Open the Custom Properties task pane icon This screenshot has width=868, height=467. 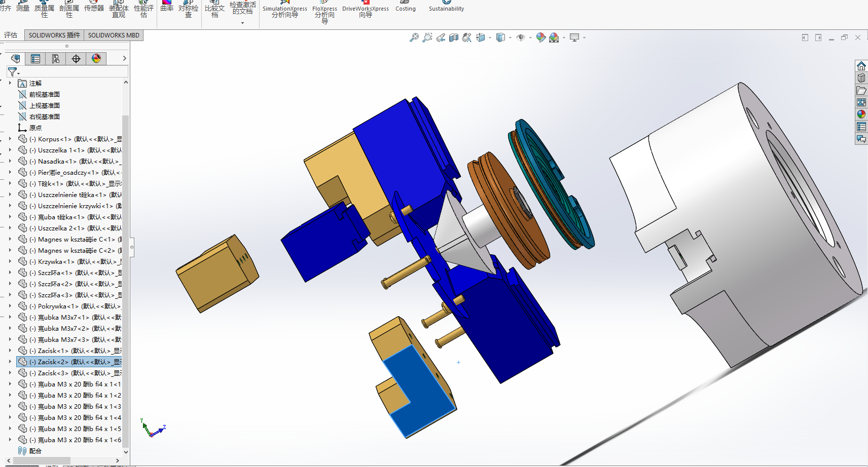tap(861, 127)
